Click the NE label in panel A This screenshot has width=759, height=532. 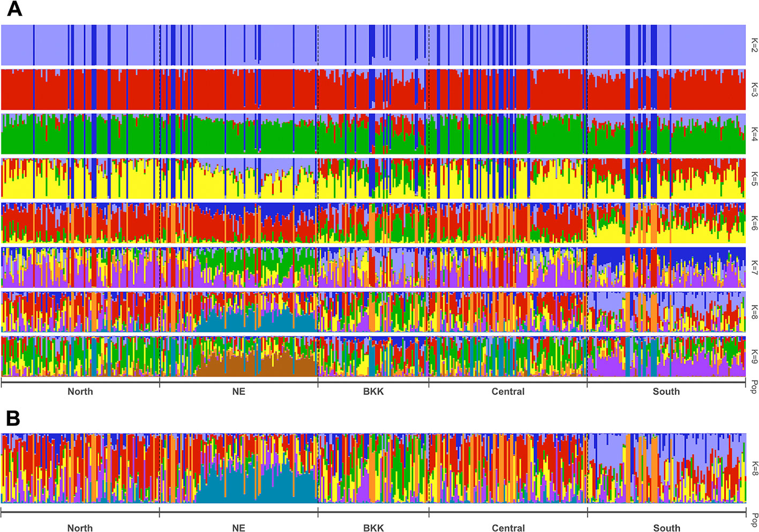coord(239,392)
